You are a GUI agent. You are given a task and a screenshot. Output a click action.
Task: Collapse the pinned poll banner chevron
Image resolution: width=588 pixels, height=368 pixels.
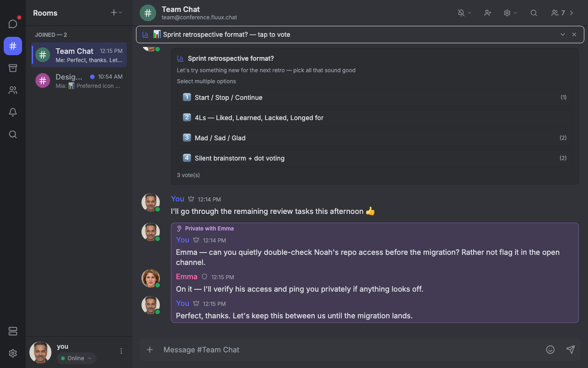(563, 34)
